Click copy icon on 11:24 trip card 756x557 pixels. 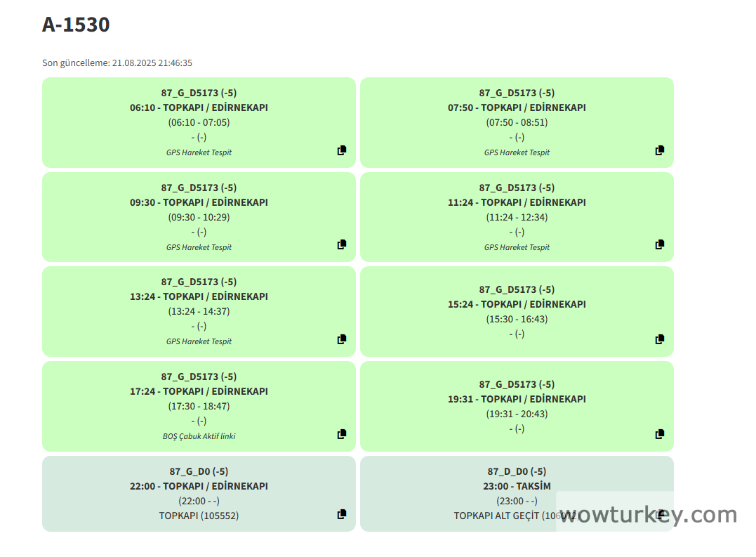660,244
